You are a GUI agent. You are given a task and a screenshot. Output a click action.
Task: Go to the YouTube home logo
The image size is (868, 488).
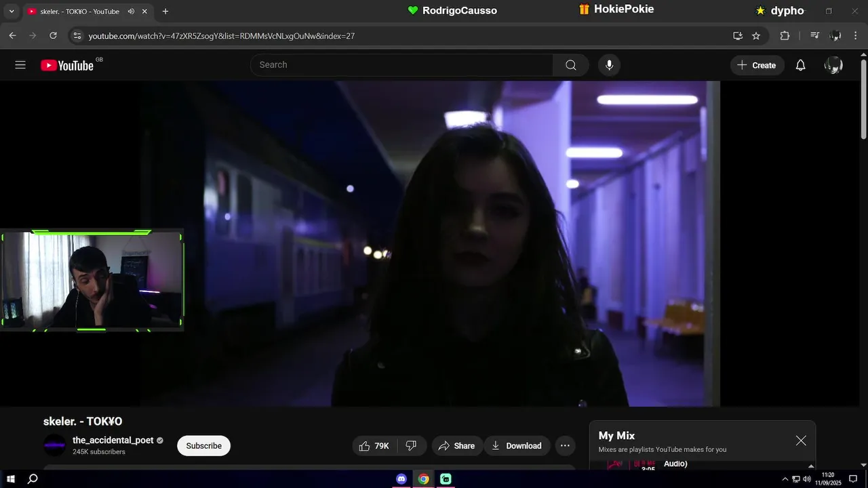click(66, 65)
